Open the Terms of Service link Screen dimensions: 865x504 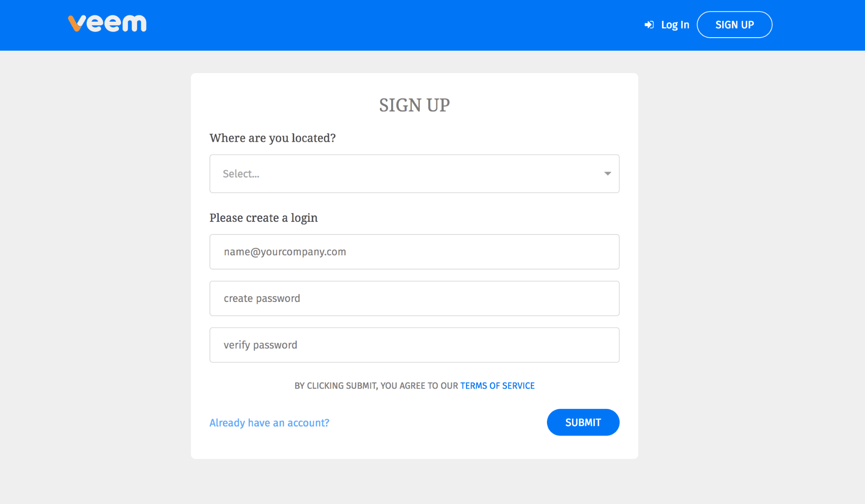point(497,385)
